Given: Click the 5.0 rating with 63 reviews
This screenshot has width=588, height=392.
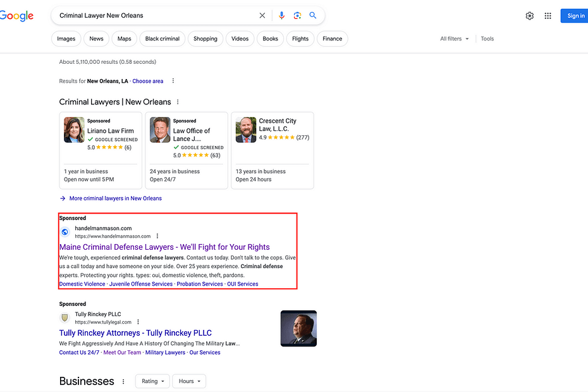Looking at the screenshot, I should pyautogui.click(x=197, y=156).
